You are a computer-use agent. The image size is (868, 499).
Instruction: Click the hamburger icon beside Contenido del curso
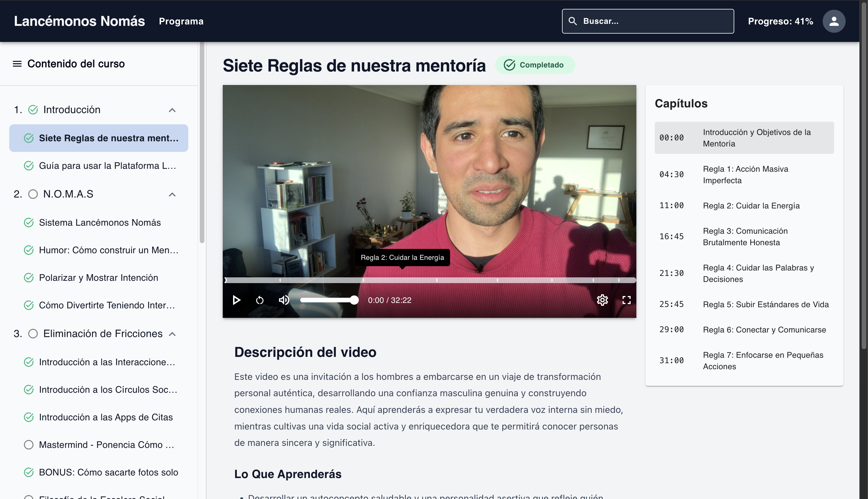17,64
